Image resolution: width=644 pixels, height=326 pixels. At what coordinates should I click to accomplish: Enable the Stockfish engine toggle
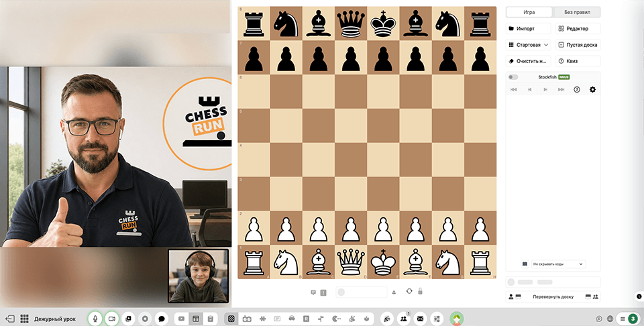tap(513, 77)
